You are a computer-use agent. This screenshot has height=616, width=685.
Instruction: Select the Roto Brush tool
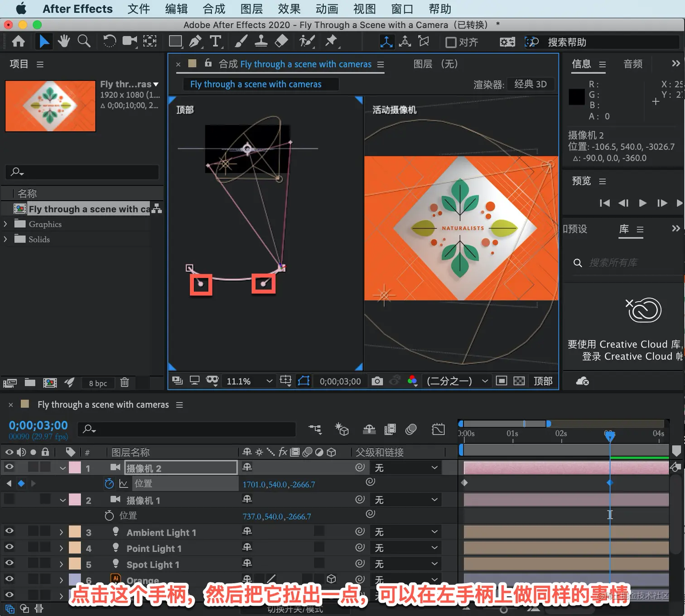[307, 42]
